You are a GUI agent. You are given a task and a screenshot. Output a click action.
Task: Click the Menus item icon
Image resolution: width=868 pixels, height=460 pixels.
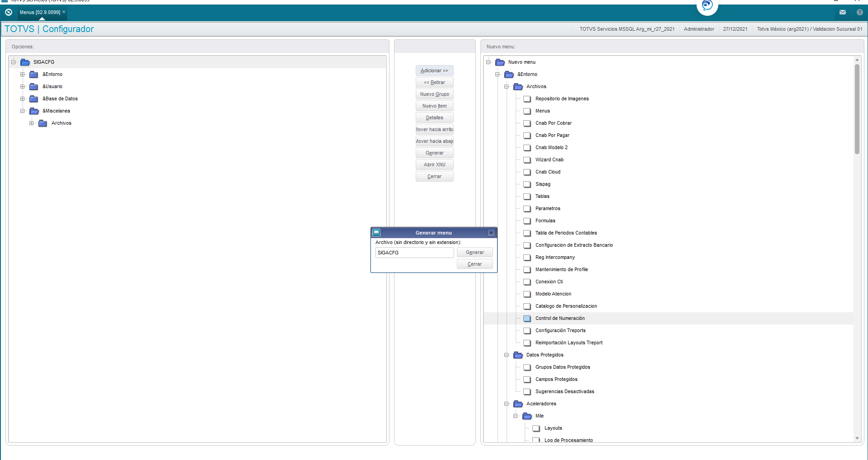pos(527,111)
